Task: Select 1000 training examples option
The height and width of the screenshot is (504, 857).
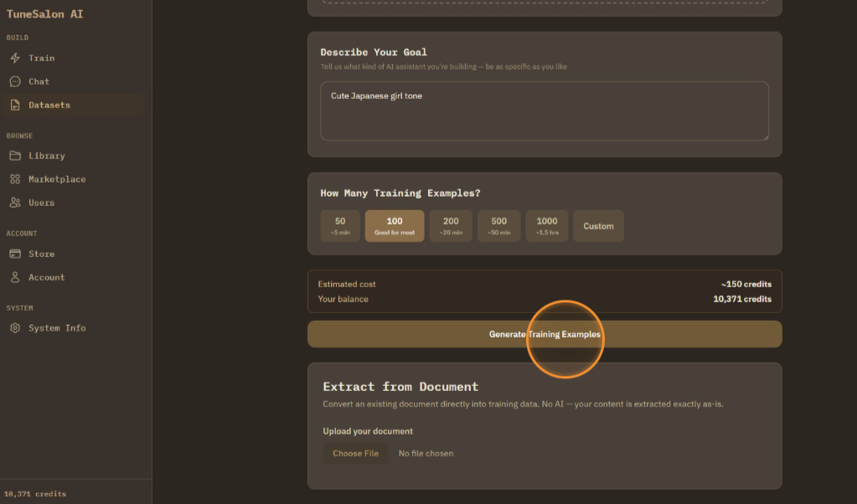Action: [x=547, y=226]
